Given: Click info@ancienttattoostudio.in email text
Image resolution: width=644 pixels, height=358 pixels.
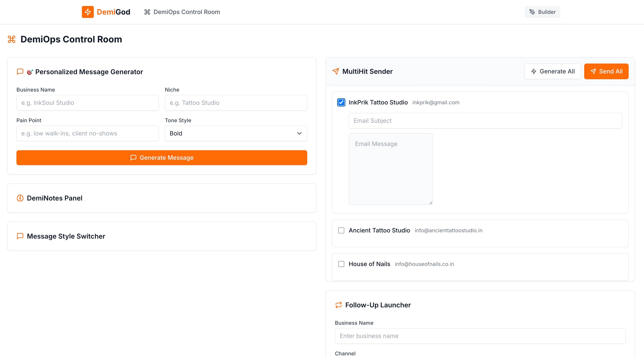Looking at the screenshot, I should click(449, 231).
